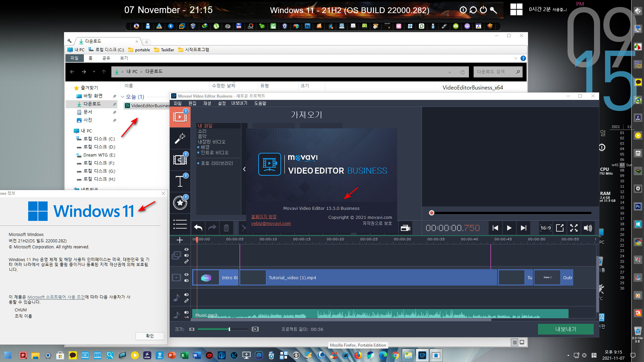The image size is (644, 362).
Task: Open Explorer recent locations dropdown arrow
Action: point(94,72)
